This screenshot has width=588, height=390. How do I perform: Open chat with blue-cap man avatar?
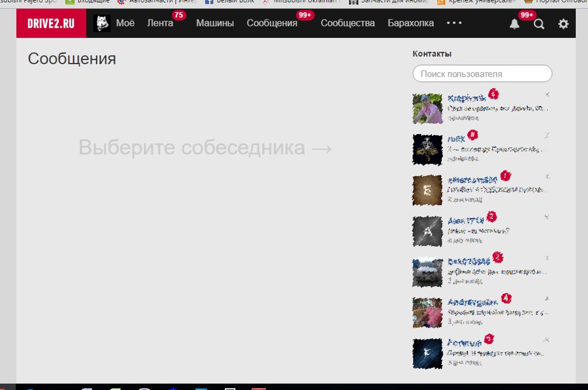point(428,109)
